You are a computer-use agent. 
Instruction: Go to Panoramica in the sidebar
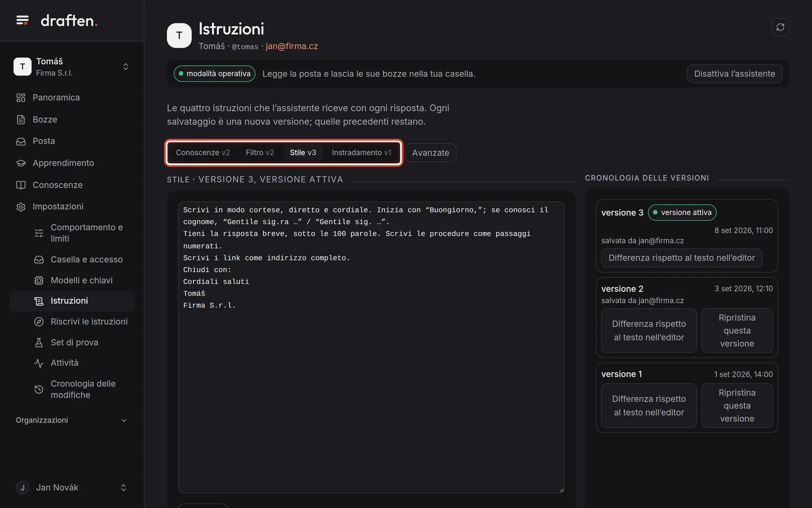click(x=72, y=98)
